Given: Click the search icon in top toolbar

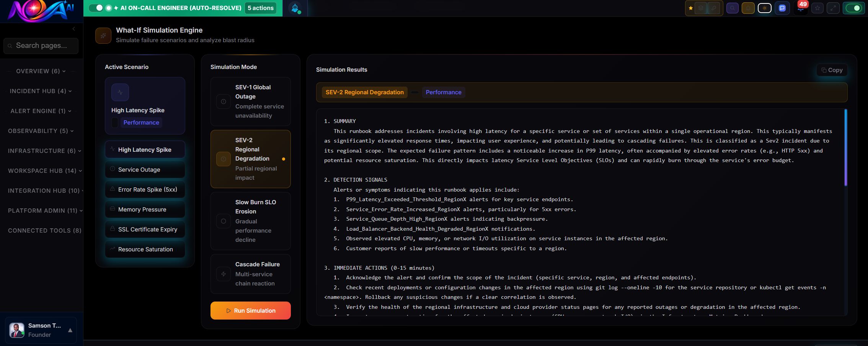Looking at the screenshot, I should pos(732,8).
